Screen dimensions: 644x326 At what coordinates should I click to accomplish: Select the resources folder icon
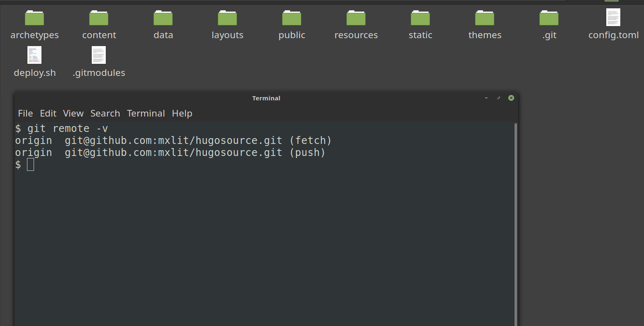pyautogui.click(x=356, y=17)
